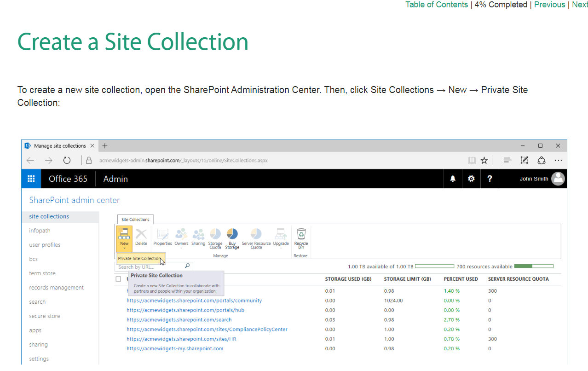Click the PERCENT USED column header
This screenshot has width=588, height=371.
(x=461, y=279)
